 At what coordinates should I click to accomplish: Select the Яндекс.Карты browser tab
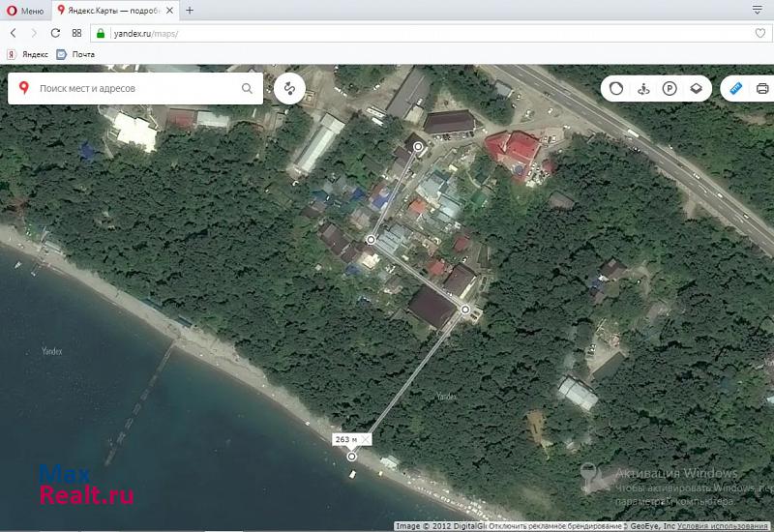click(x=114, y=11)
